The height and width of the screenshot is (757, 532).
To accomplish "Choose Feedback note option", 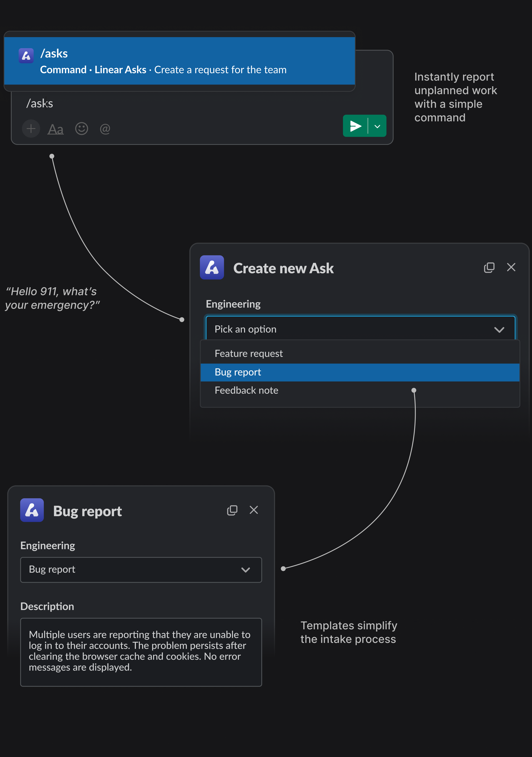I will [360, 390].
